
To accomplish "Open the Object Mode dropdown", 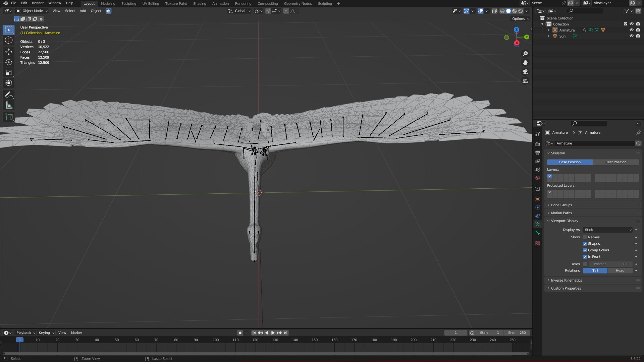I will click(x=32, y=11).
